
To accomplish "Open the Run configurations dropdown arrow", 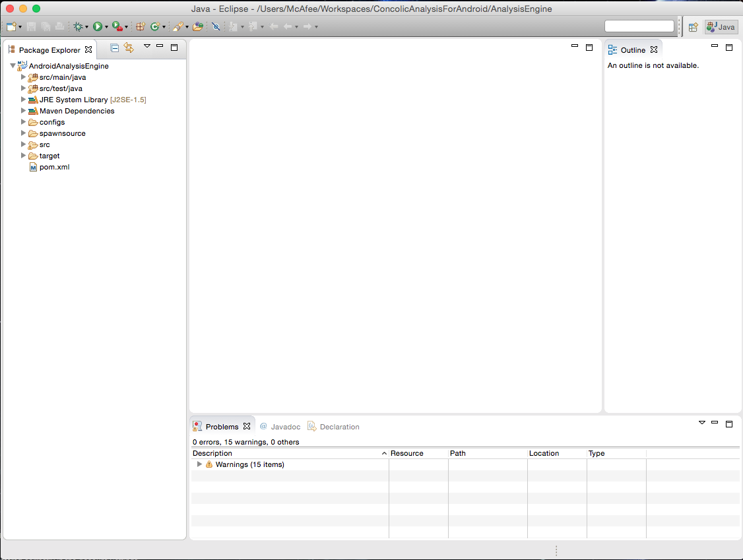I will 106,27.
